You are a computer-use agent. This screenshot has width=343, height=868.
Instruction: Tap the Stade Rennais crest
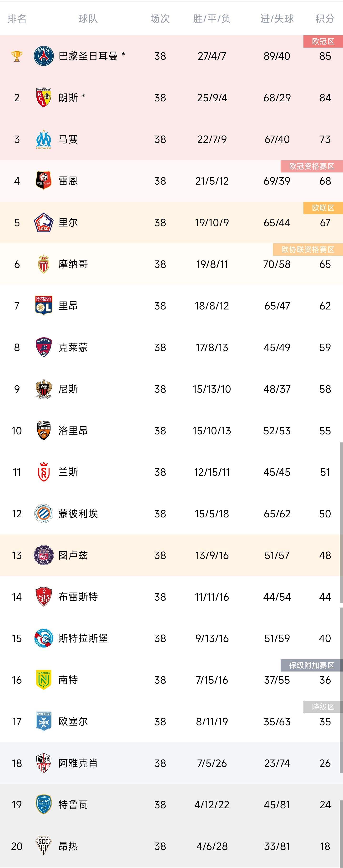(44, 181)
